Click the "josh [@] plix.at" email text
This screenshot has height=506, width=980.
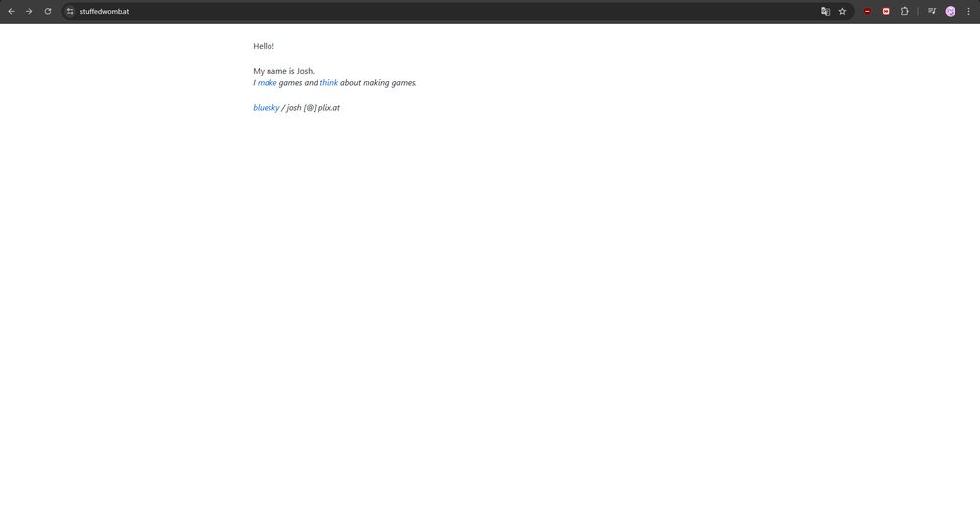point(314,108)
